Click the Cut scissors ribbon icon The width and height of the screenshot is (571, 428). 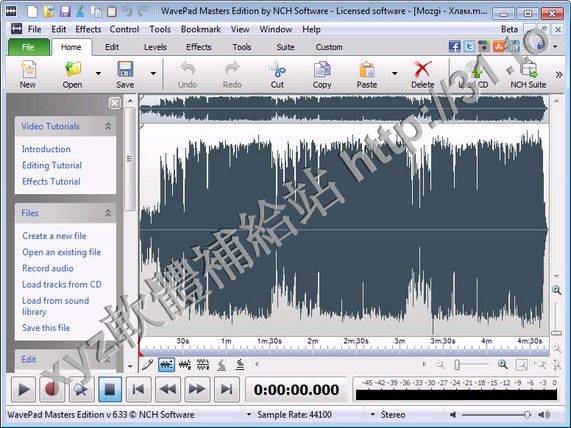[277, 69]
